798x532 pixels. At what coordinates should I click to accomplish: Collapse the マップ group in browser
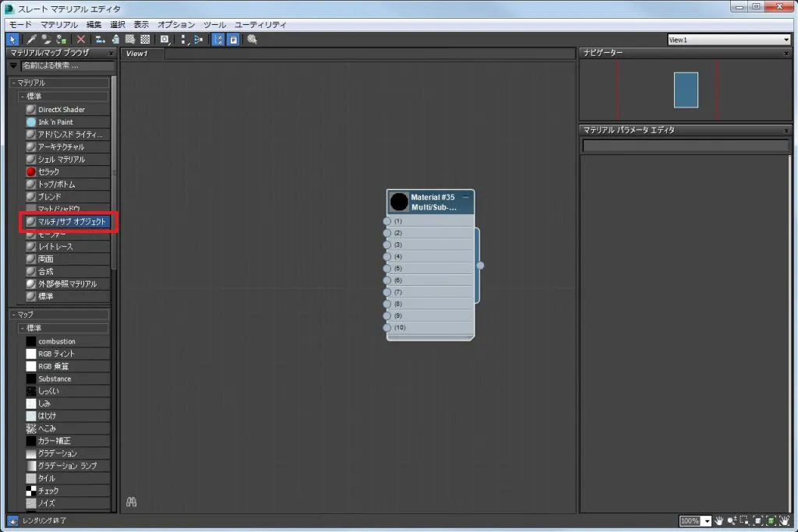14,315
